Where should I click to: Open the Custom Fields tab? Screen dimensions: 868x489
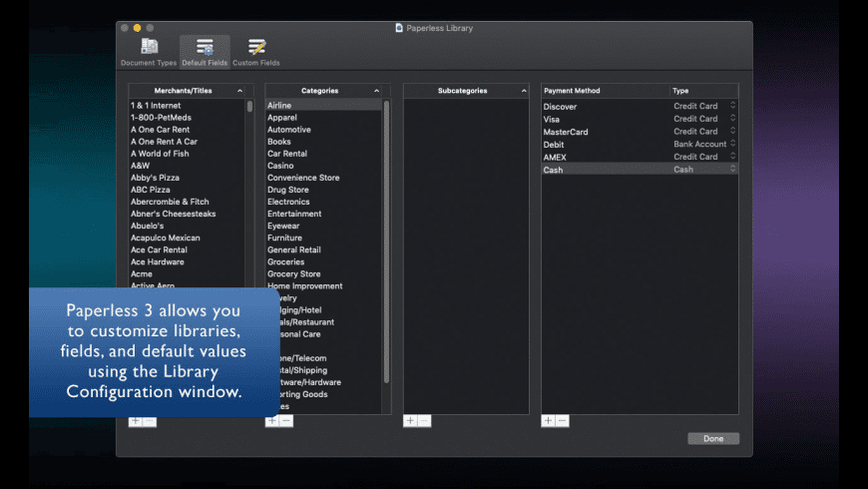click(255, 53)
